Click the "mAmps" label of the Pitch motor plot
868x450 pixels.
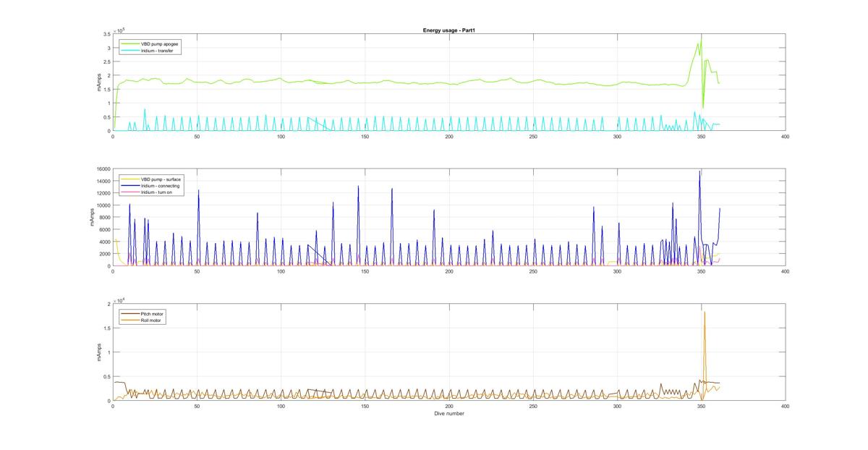(99, 352)
